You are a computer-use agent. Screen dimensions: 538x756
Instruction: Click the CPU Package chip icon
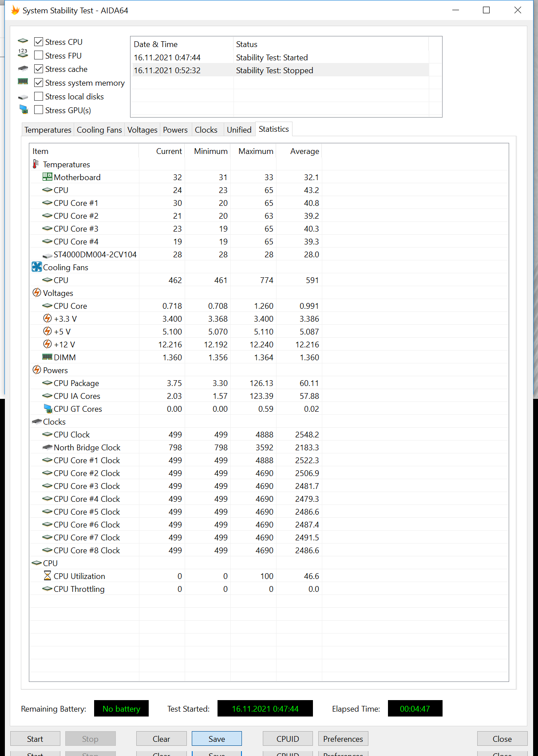47,383
